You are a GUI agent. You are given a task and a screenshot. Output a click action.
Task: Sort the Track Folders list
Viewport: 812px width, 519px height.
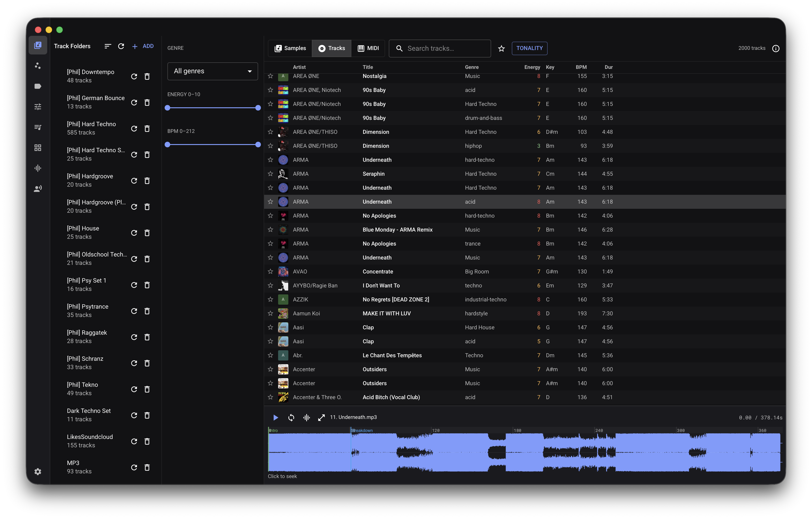point(108,46)
